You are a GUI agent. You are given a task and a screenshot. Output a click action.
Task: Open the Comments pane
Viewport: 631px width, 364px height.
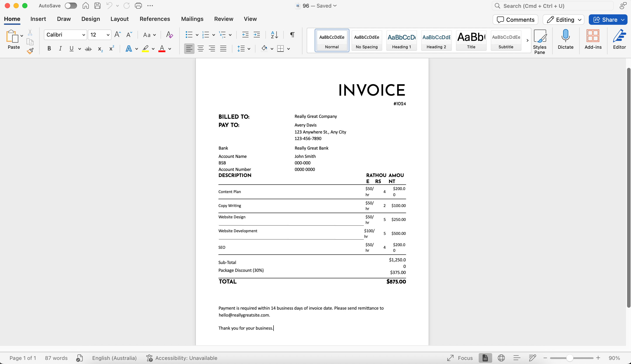(515, 20)
